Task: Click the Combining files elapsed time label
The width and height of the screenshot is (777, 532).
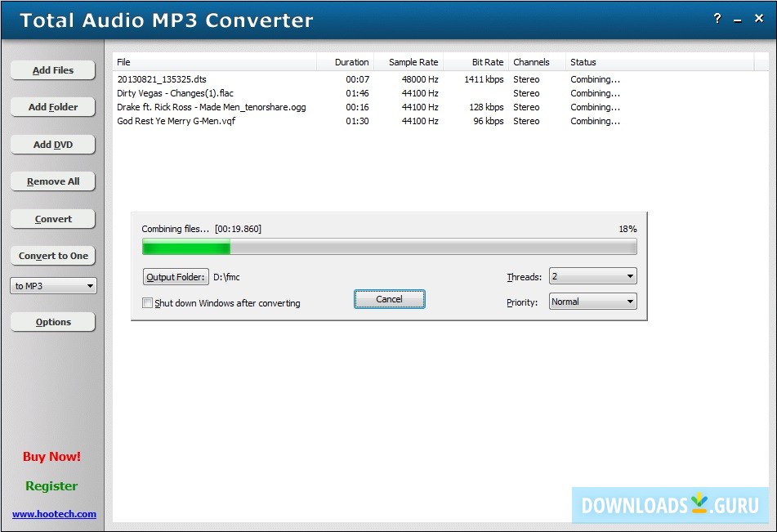Action: [x=201, y=229]
